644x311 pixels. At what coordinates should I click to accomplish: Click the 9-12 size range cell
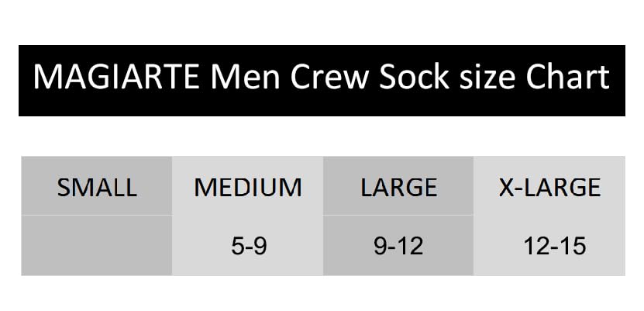(398, 247)
